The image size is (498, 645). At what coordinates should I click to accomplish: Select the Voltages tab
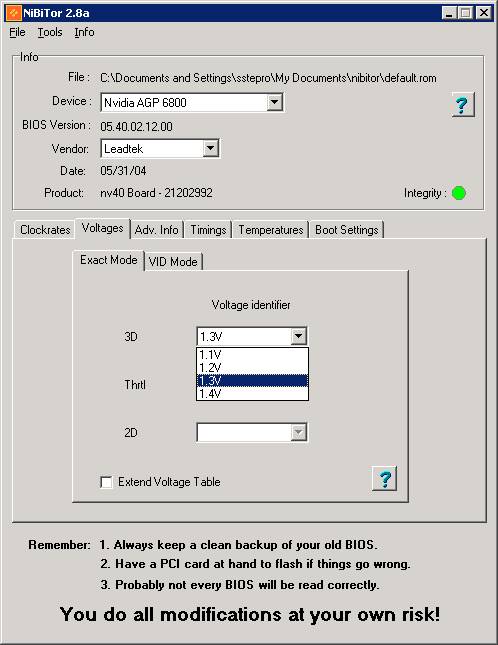[x=102, y=228]
